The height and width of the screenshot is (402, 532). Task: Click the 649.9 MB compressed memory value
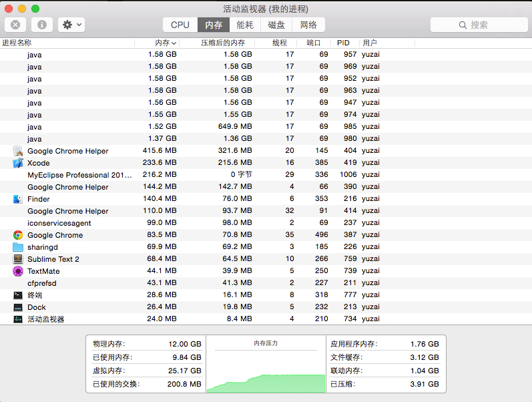pyautogui.click(x=235, y=127)
